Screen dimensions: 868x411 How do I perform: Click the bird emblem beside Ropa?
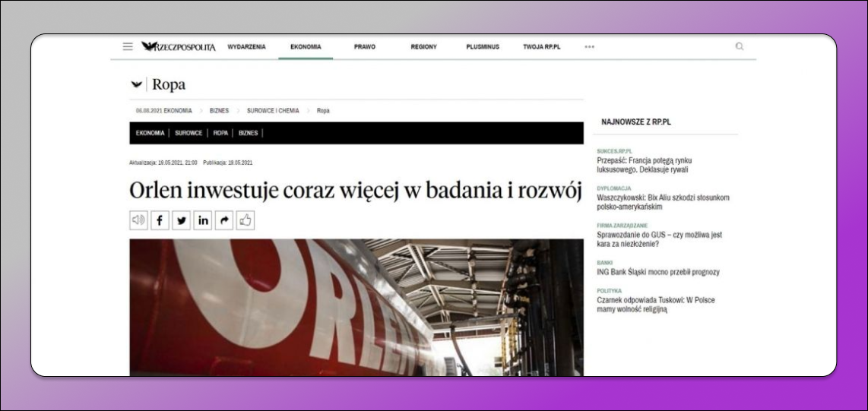pos(137,84)
